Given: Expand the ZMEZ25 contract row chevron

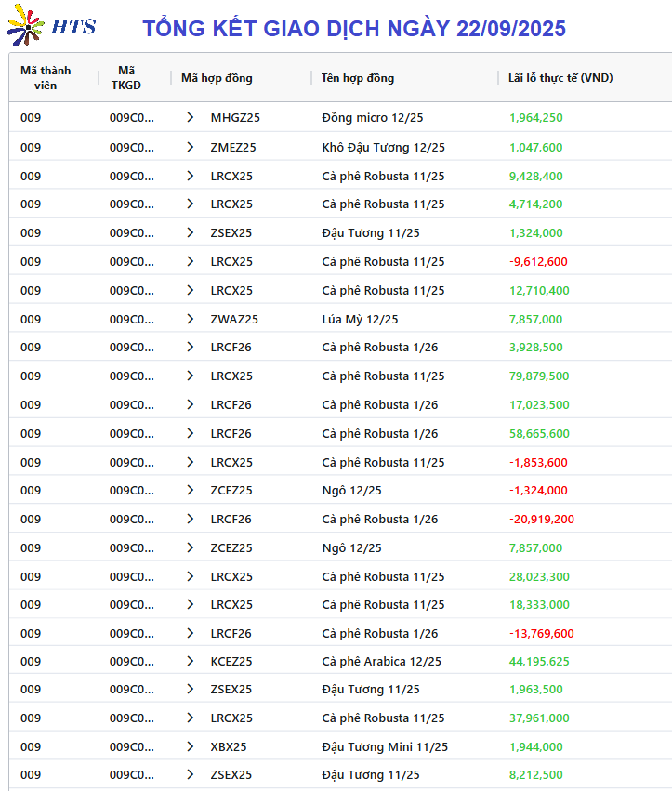Looking at the screenshot, I should tap(191, 147).
